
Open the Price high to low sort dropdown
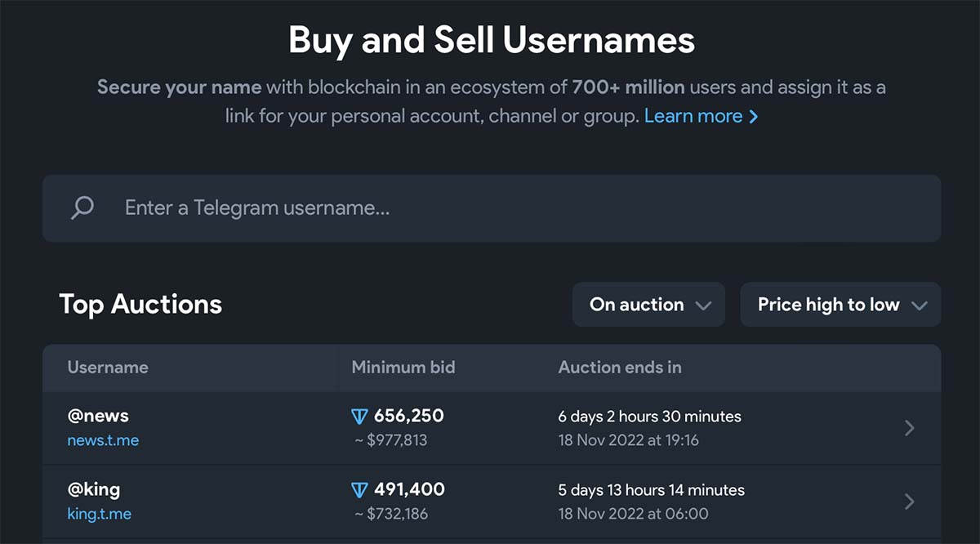point(840,305)
